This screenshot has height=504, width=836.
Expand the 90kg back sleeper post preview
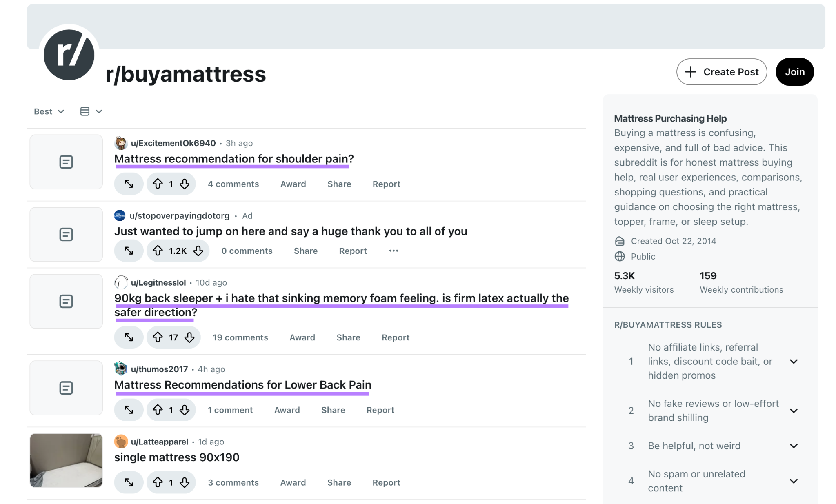pos(129,337)
